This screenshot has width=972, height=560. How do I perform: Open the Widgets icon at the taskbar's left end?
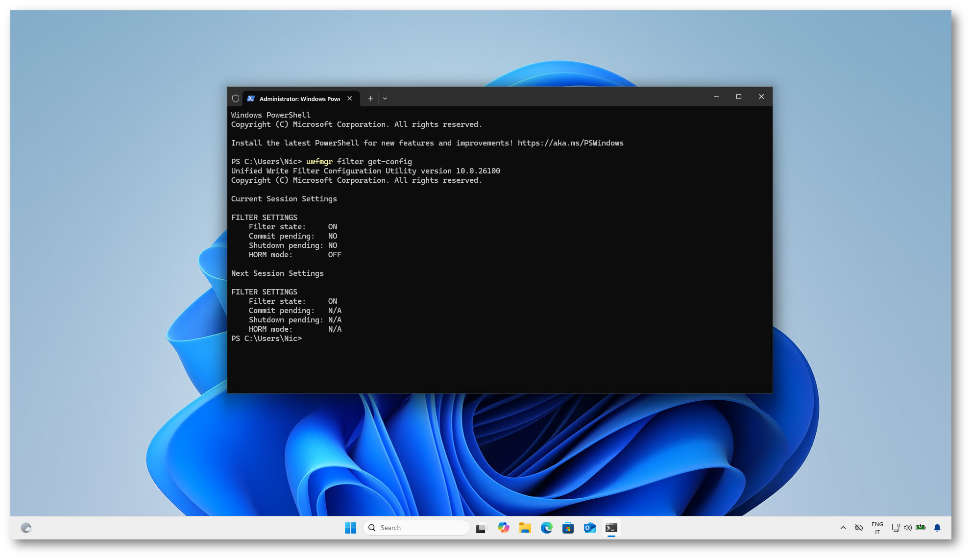(x=26, y=528)
